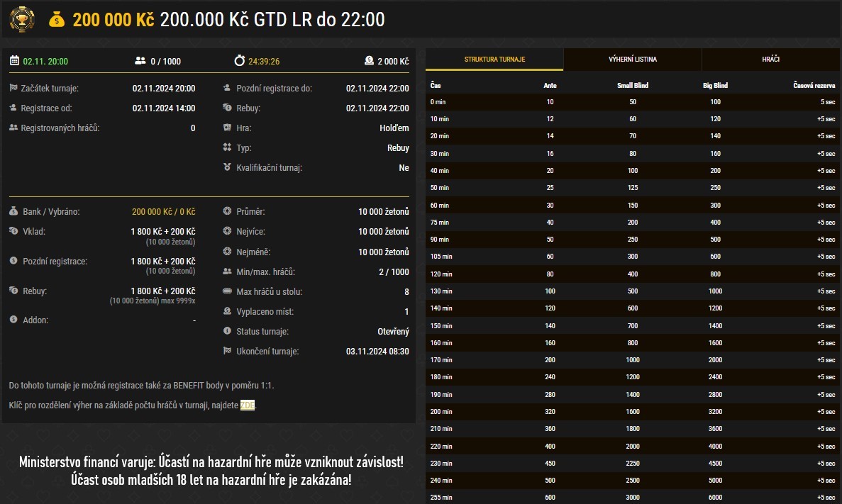Screen dimensions: 842x504
Task: Click the money bag icon in header
Action: [x=56, y=20]
